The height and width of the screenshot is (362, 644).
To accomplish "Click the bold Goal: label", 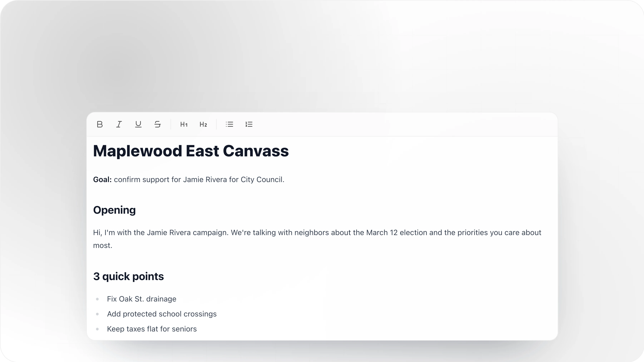I will pyautogui.click(x=102, y=180).
